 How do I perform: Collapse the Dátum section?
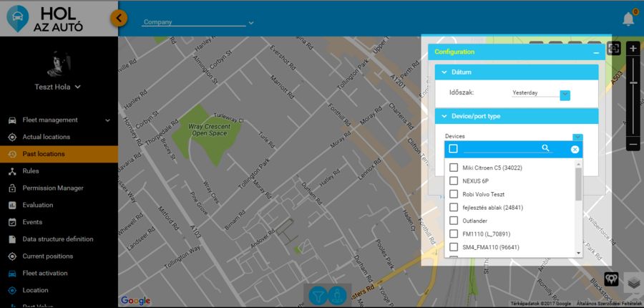click(x=444, y=72)
